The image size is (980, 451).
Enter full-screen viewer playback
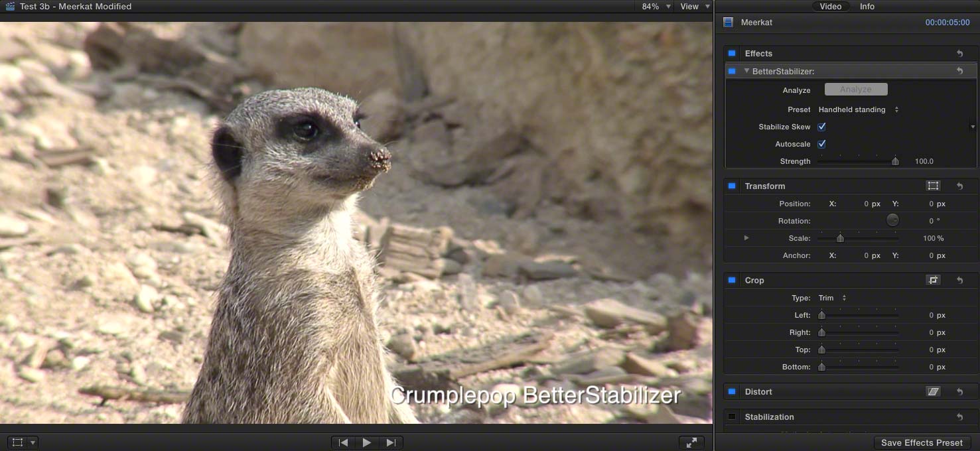(691, 442)
